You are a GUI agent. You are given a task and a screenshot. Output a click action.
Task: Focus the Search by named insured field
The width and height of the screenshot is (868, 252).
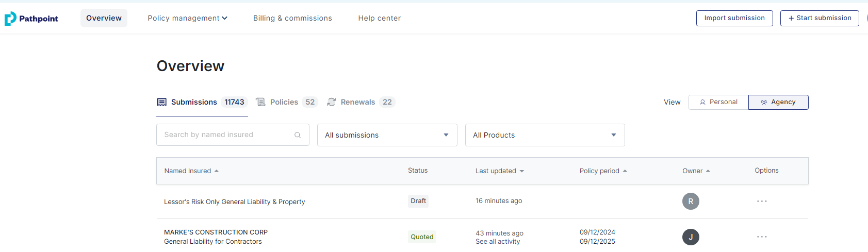pos(227,135)
